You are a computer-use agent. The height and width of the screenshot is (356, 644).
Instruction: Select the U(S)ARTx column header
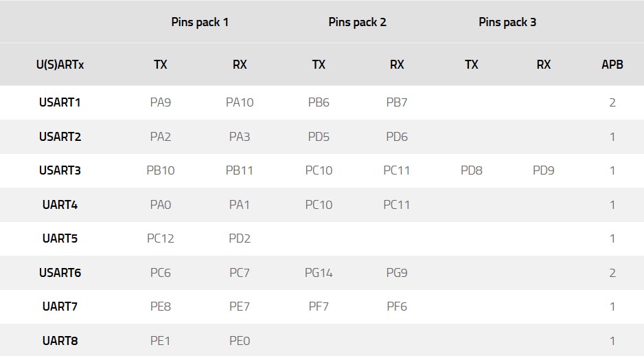pos(60,65)
